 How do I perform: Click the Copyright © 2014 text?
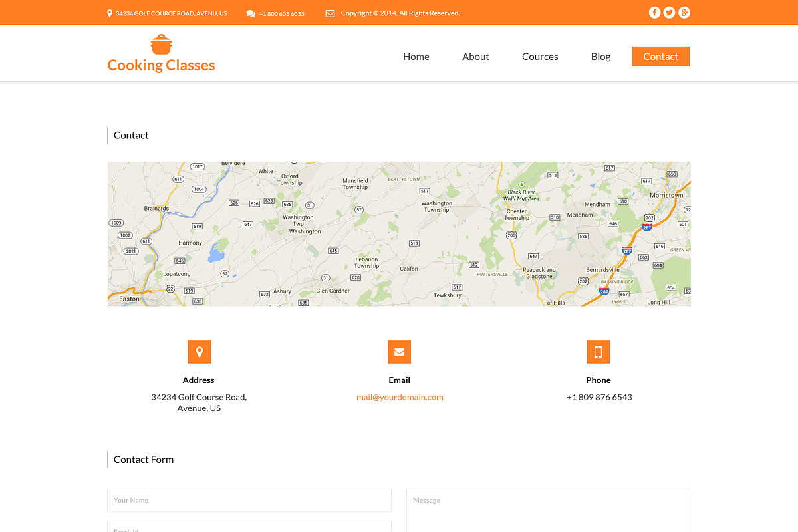coord(400,13)
